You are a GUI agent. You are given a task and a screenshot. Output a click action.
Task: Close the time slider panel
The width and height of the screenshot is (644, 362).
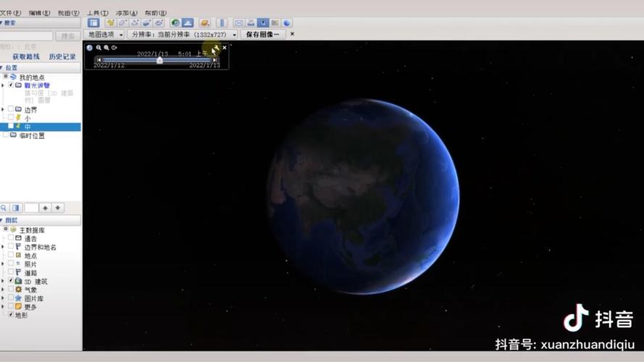[225, 48]
